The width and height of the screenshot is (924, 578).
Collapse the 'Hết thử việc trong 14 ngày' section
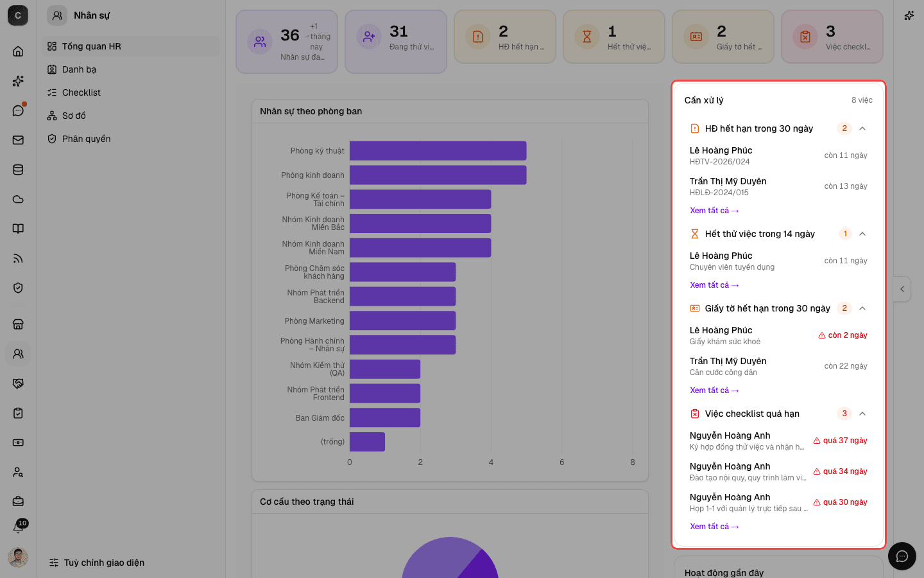click(x=862, y=234)
